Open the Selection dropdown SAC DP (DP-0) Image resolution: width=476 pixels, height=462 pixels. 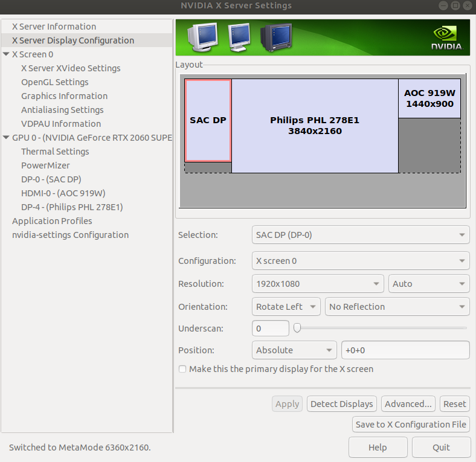pos(361,235)
